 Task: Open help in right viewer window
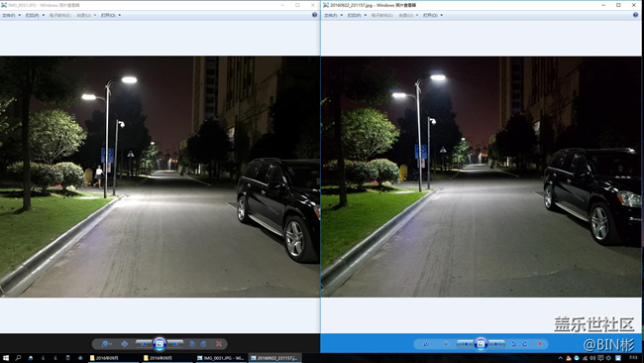coord(636,15)
